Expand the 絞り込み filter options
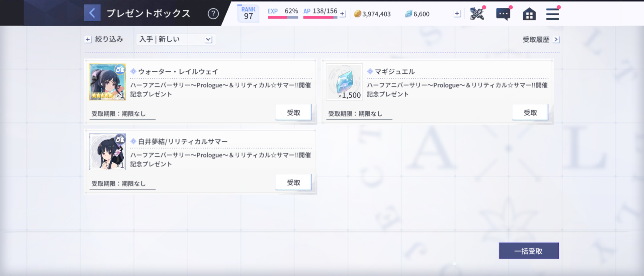 tap(104, 39)
